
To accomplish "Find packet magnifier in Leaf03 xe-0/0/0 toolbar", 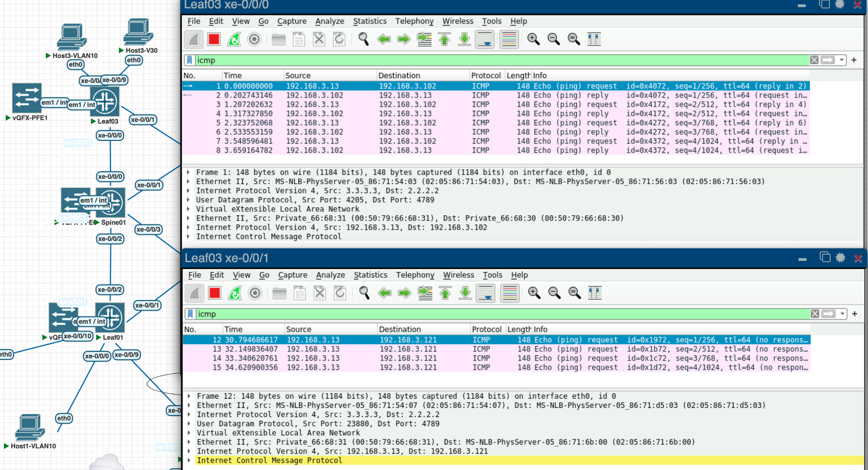I will point(364,39).
